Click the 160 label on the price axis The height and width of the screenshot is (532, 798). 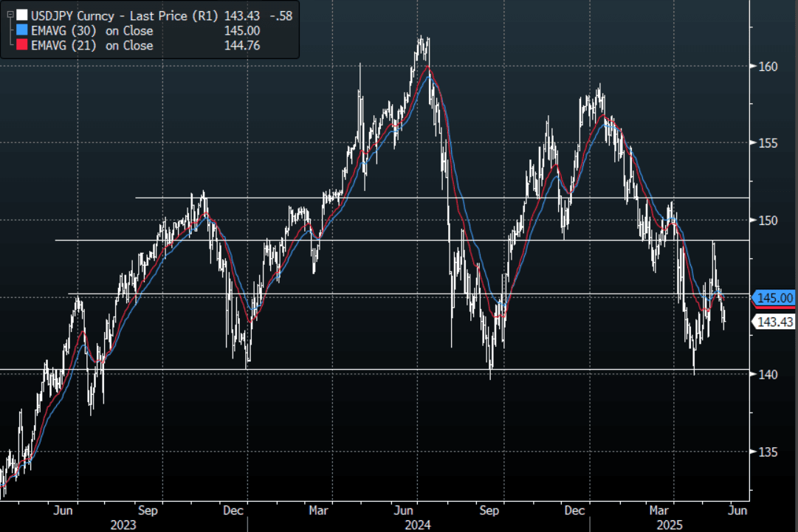click(769, 66)
